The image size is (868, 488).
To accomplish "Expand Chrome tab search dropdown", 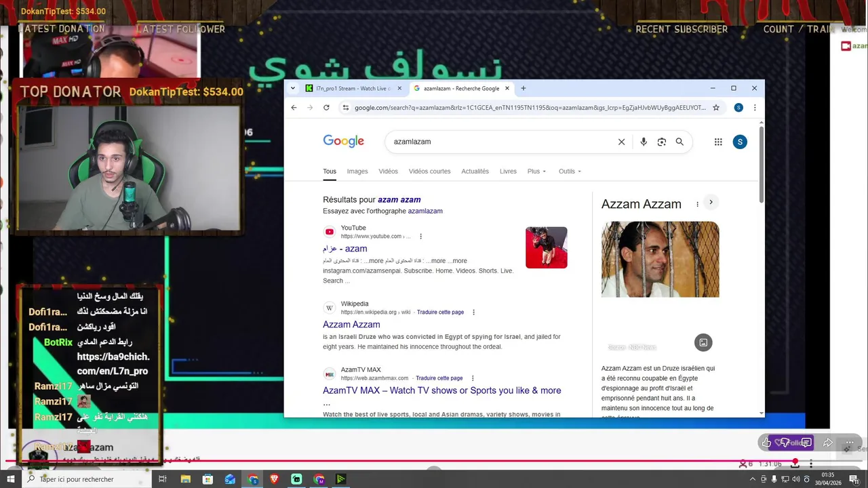I will click(x=293, y=88).
